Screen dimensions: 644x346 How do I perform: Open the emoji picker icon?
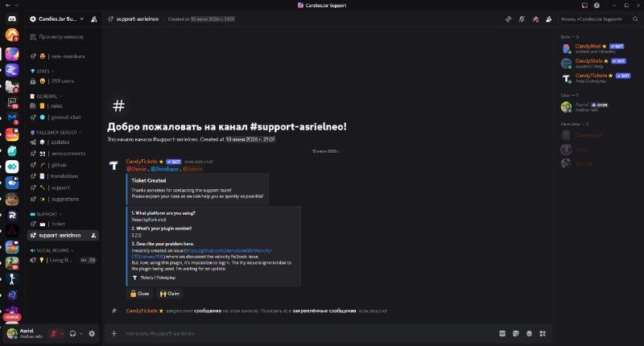(530, 334)
